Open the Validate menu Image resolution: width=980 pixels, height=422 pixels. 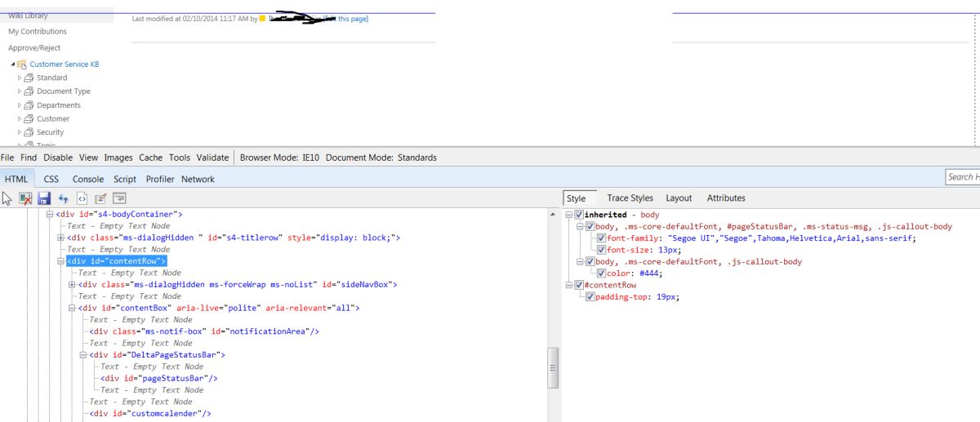coord(212,158)
